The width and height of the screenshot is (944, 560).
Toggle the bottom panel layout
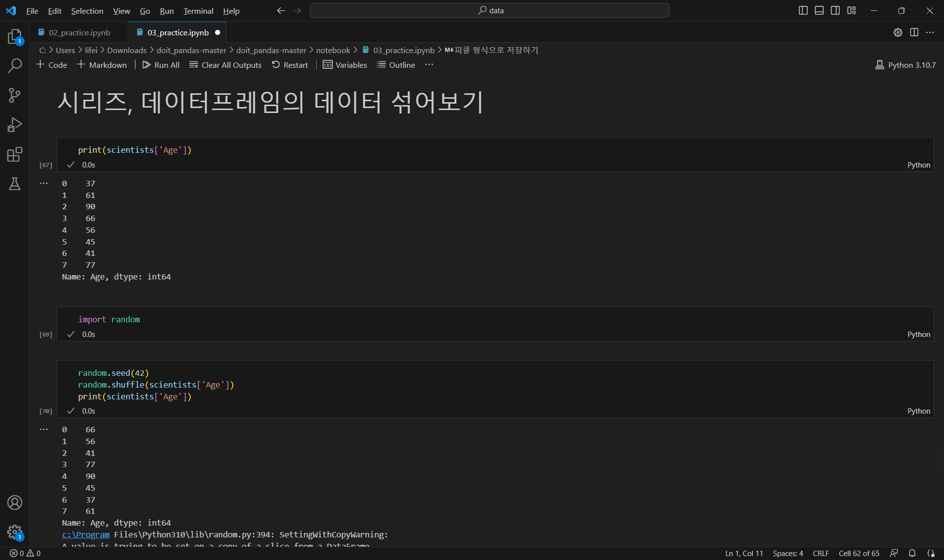[819, 10]
